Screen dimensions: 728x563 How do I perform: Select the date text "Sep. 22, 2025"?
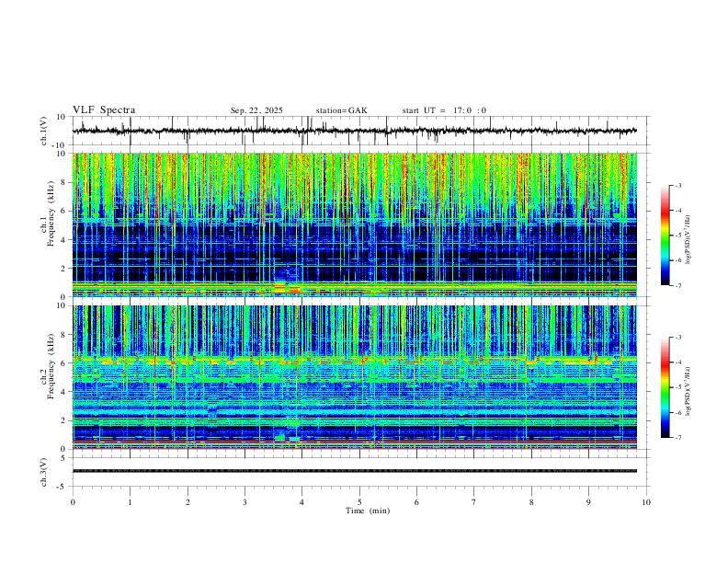(x=256, y=110)
